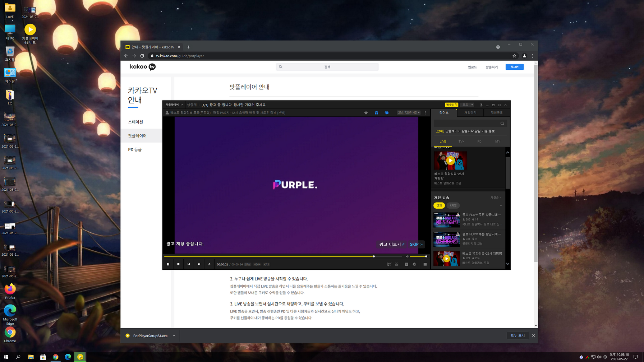The image size is (644, 362).
Task: Select the LIVE sub-tab
Action: [x=443, y=141]
